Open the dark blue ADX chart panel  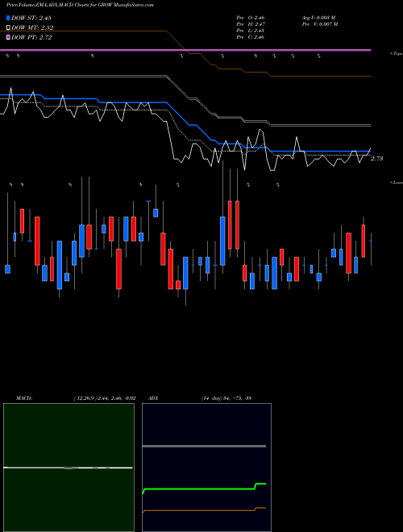[206, 468]
